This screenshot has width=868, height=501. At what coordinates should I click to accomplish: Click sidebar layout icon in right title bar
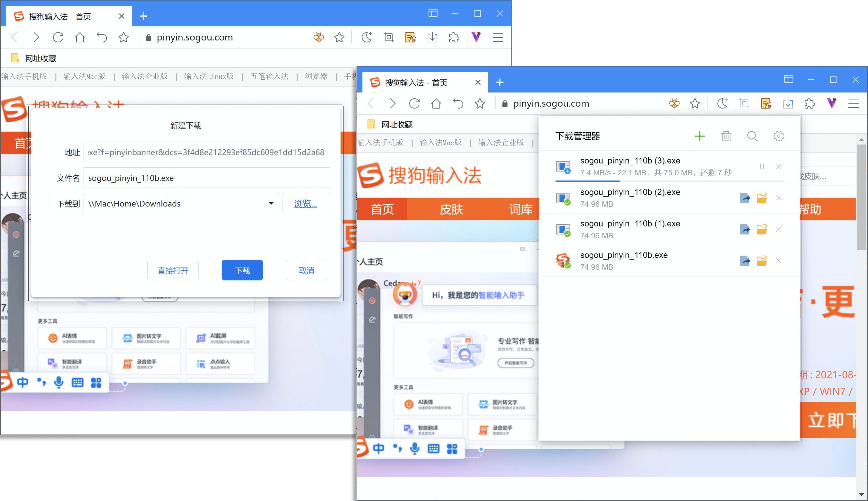coord(789,80)
